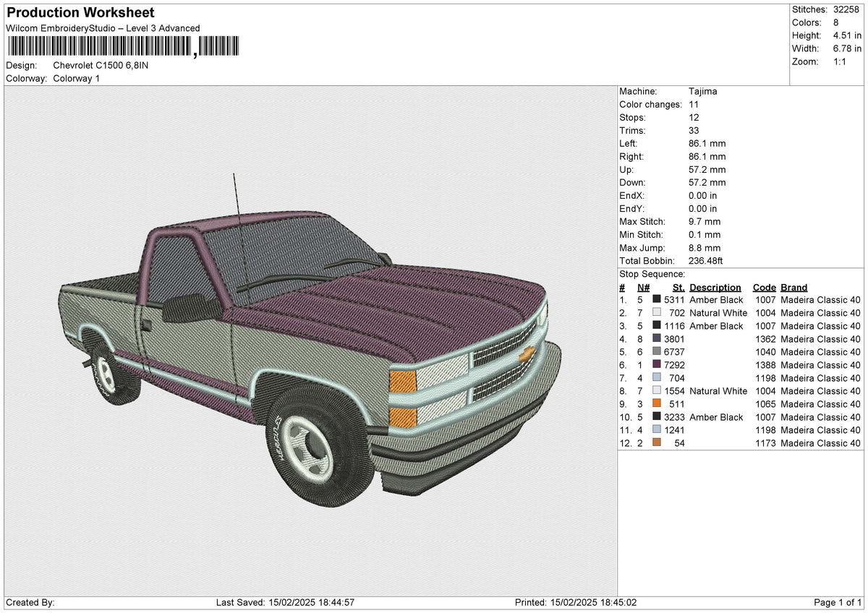
Task: Click the 'Description' column header
Action: 715,287
